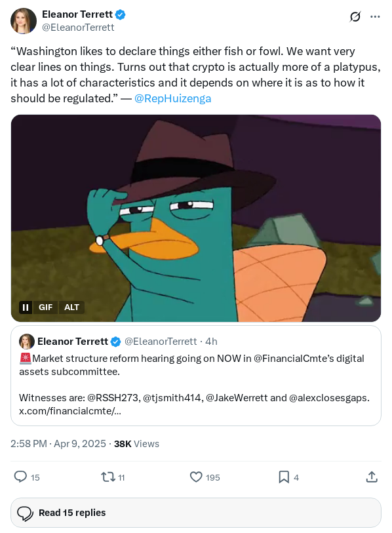This screenshot has height=533, width=392.
Task: Open the quoted tweet about the hearing
Action: [195, 374]
